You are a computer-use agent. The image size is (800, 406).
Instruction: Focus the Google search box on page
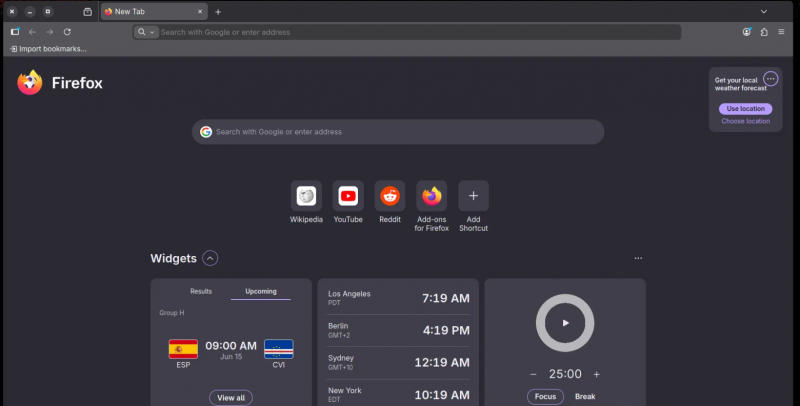398,132
